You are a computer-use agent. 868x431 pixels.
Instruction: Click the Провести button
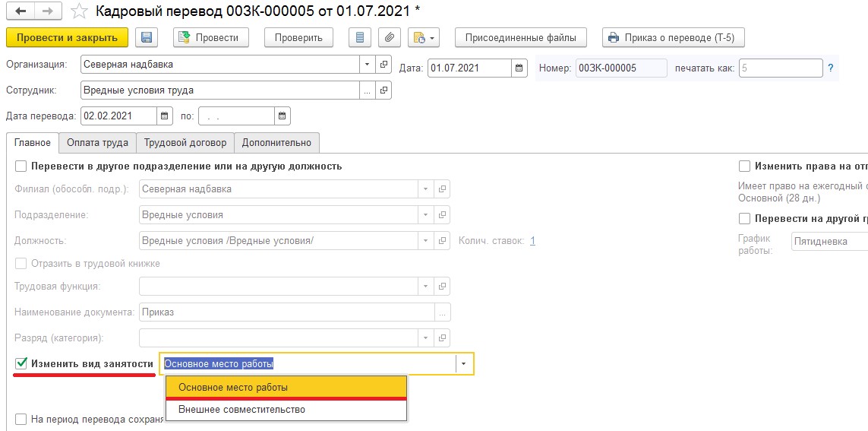(x=211, y=38)
